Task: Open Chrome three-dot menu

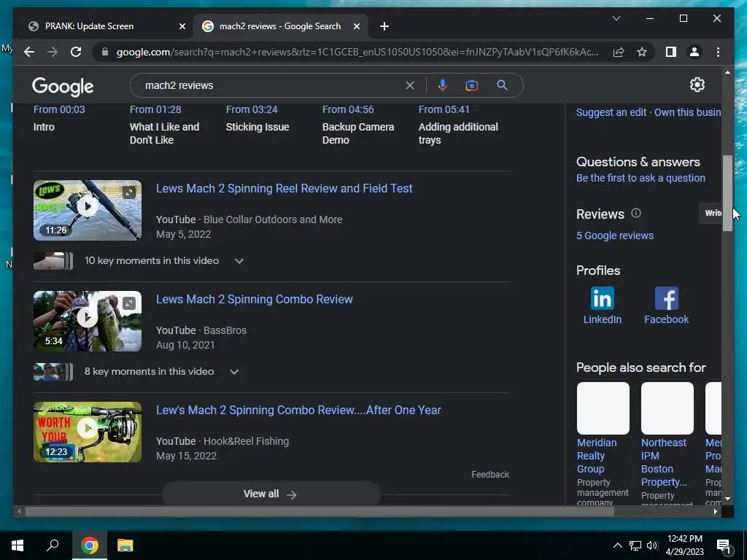Action: tap(718, 52)
